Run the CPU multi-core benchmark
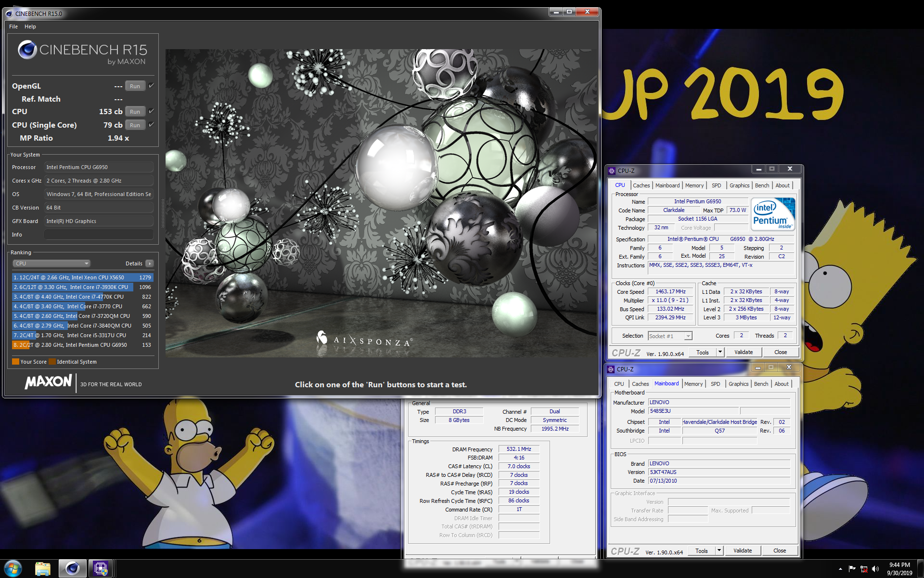This screenshot has width=924, height=578. click(x=135, y=112)
